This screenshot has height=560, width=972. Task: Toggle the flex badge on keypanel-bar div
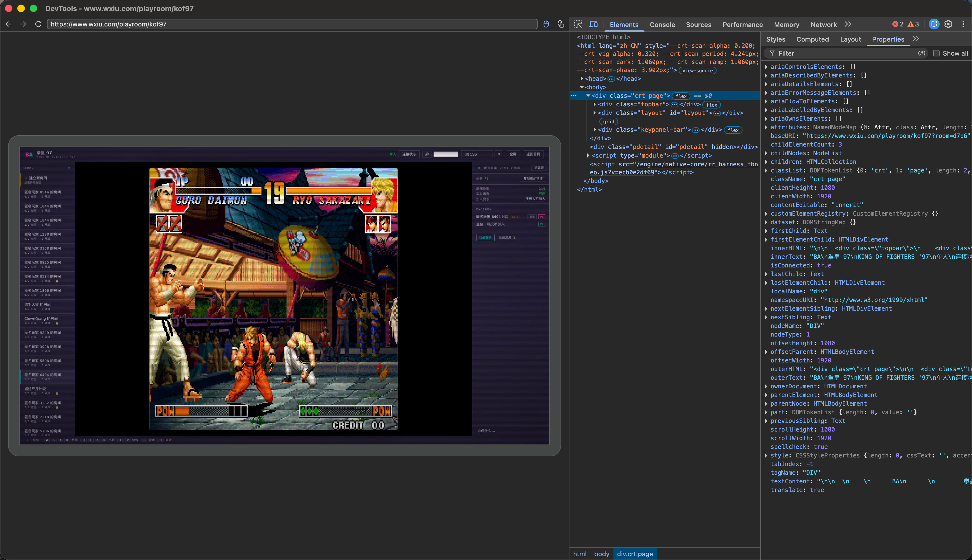click(x=733, y=130)
